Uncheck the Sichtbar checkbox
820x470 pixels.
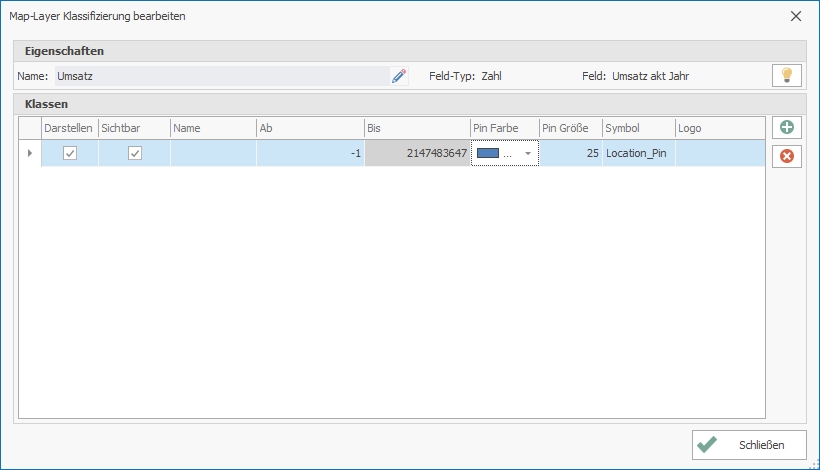[134, 153]
